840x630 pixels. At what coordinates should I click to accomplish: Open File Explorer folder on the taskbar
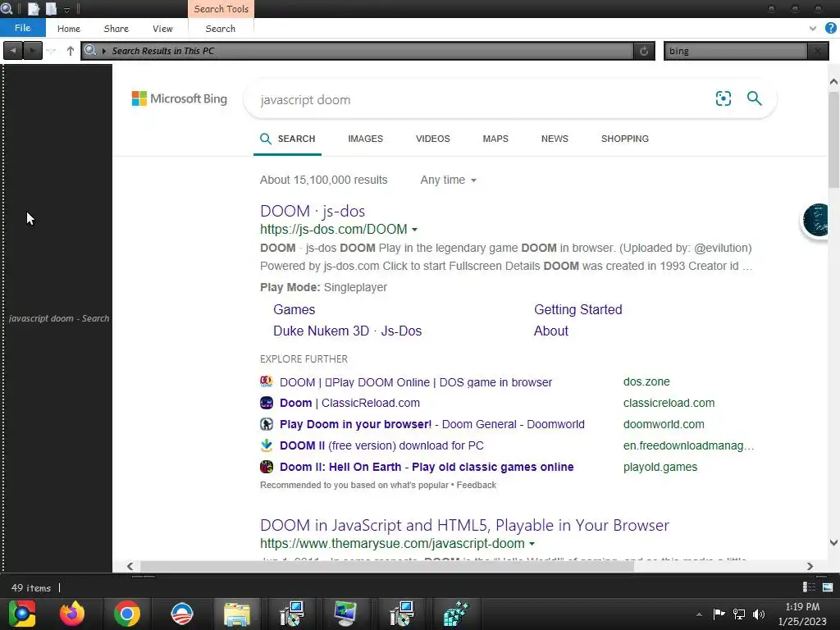tap(236, 614)
